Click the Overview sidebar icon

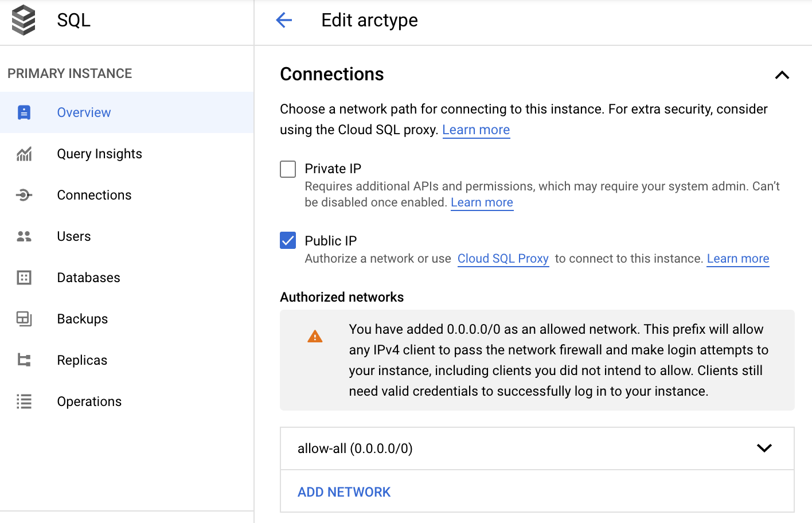point(24,112)
